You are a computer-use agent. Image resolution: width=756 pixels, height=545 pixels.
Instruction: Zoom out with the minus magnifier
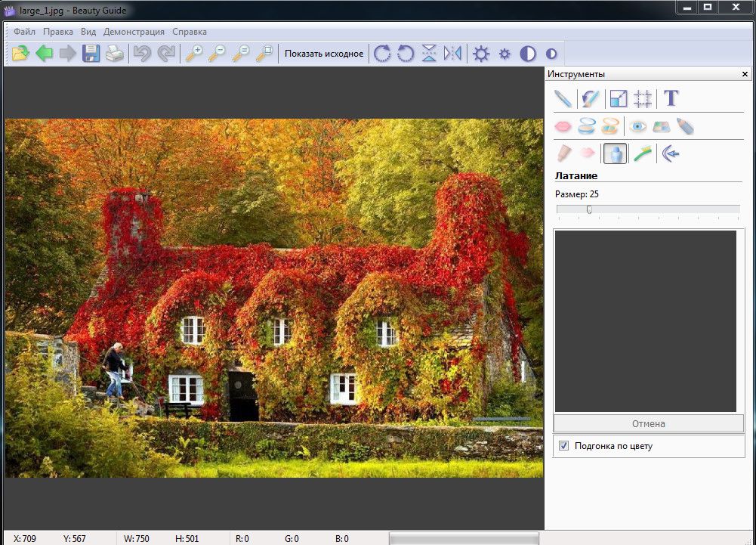click(x=218, y=53)
